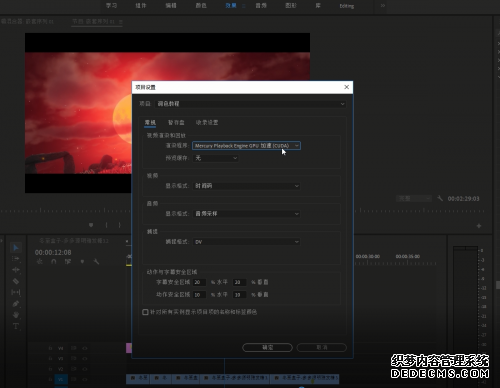Toggle Linked Selection icon in timeline
Image resolution: width=500 pixels, height=388 pixels.
(68, 262)
